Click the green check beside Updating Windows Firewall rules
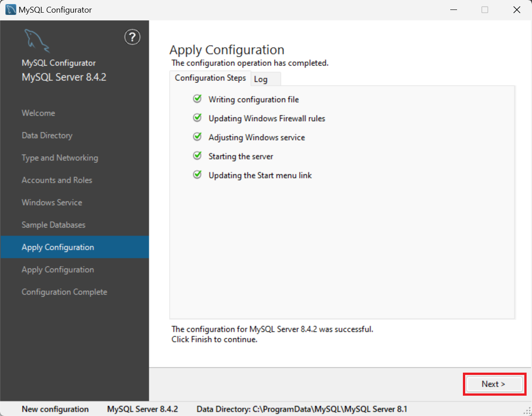Image resolution: width=532 pixels, height=416 pixels. 197,118
